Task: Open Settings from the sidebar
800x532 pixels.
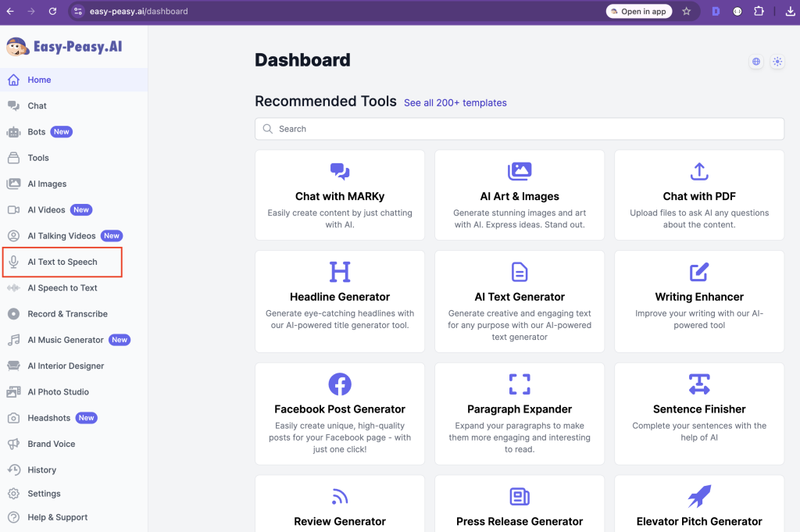Action: coord(44,494)
